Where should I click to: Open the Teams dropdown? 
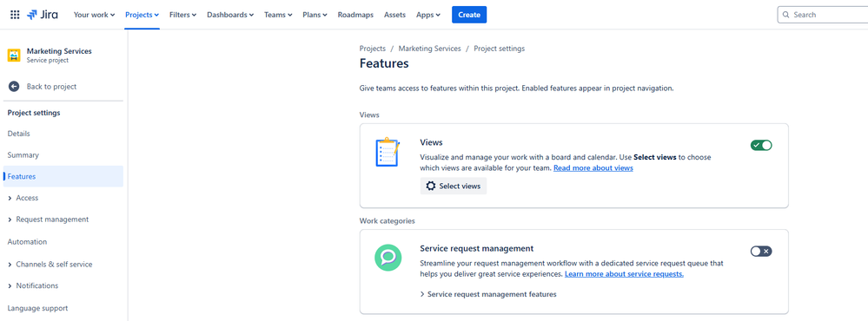278,15
